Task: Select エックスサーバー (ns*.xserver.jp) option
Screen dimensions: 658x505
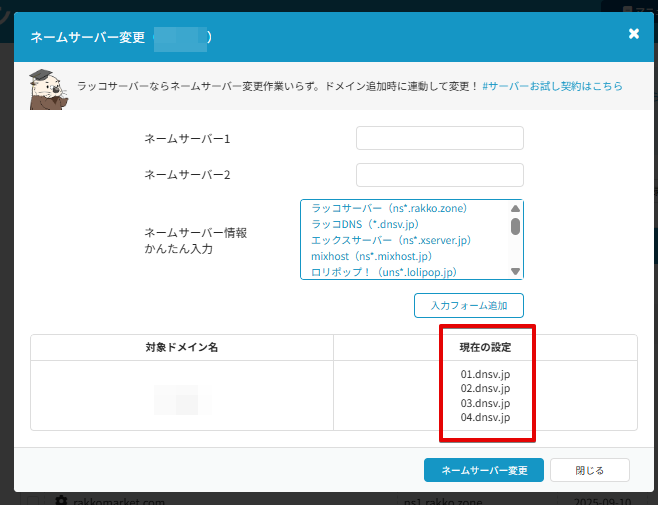Action: pos(391,240)
